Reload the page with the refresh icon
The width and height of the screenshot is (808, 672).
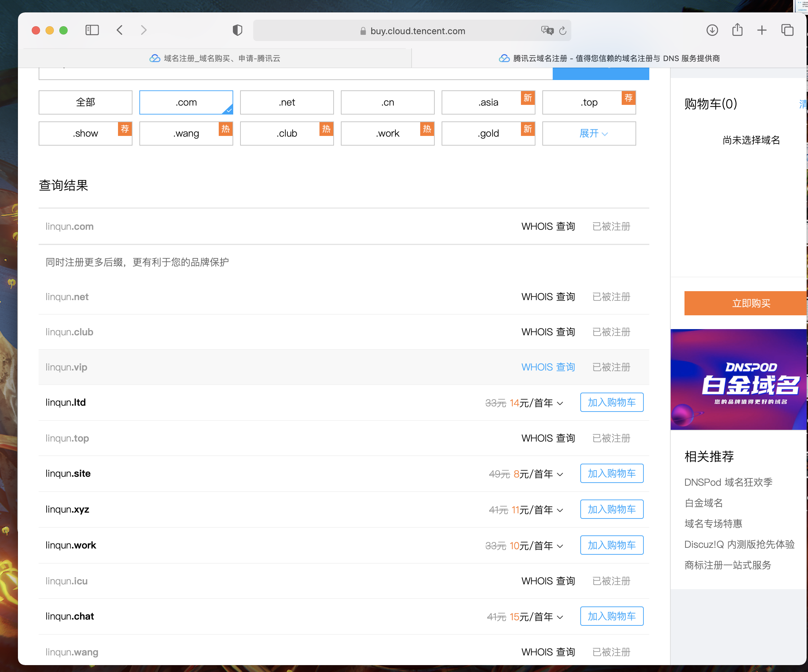[x=562, y=31]
